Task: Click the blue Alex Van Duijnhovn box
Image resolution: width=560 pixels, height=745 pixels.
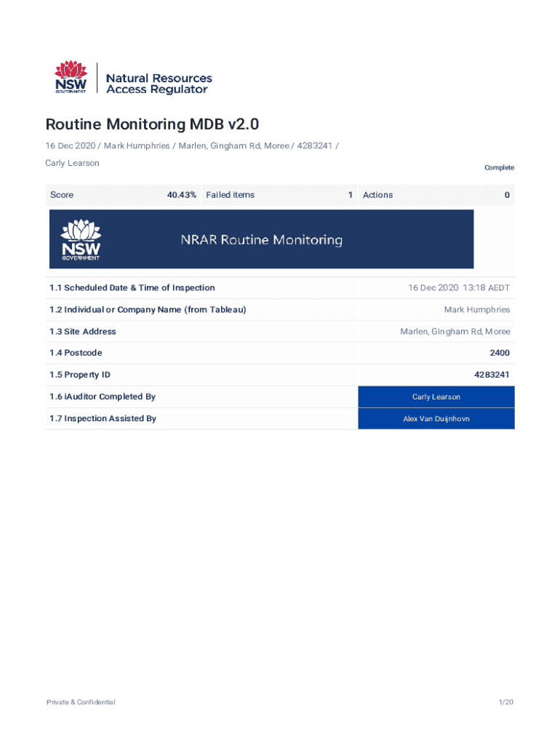Action: [x=436, y=418]
